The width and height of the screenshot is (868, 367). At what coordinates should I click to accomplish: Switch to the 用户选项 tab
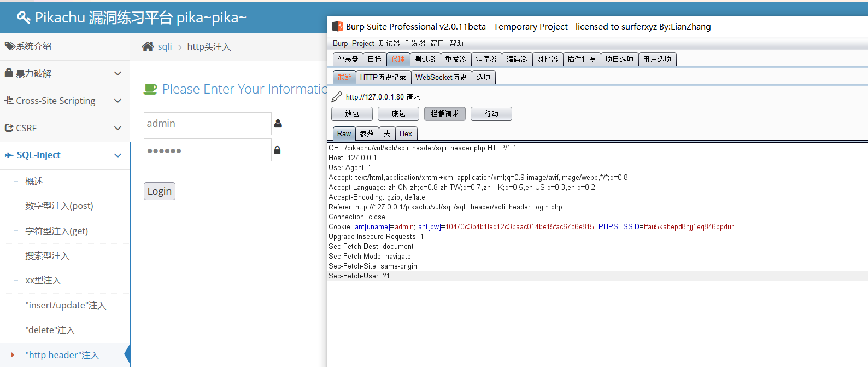tap(657, 59)
